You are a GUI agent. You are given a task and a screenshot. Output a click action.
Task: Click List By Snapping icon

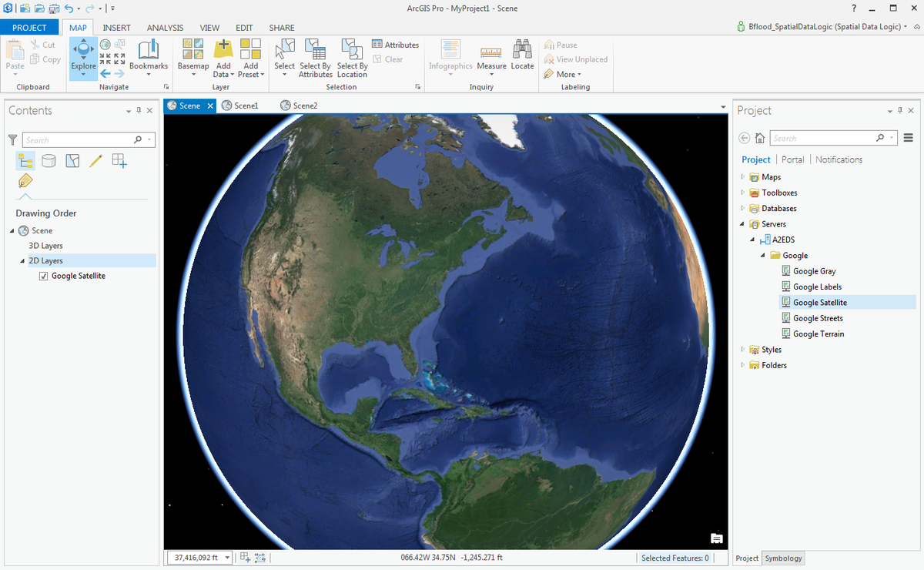(x=119, y=160)
